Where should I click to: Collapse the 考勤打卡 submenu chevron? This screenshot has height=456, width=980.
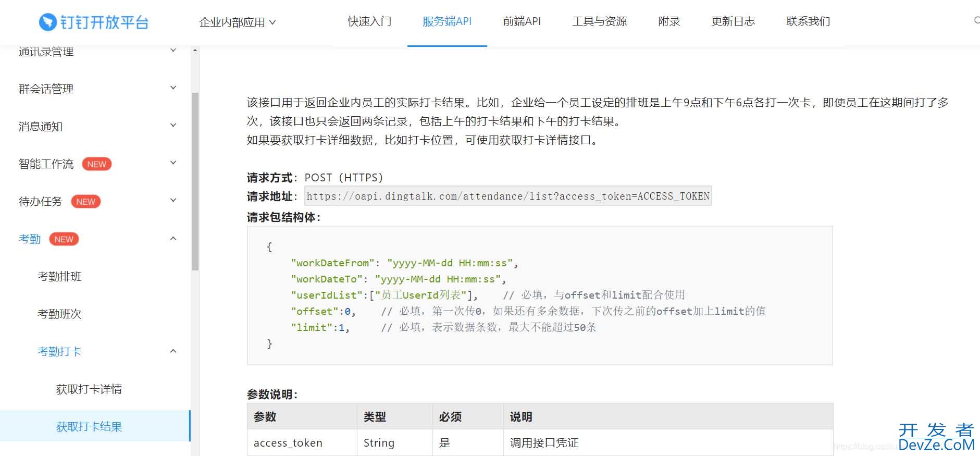[173, 351]
